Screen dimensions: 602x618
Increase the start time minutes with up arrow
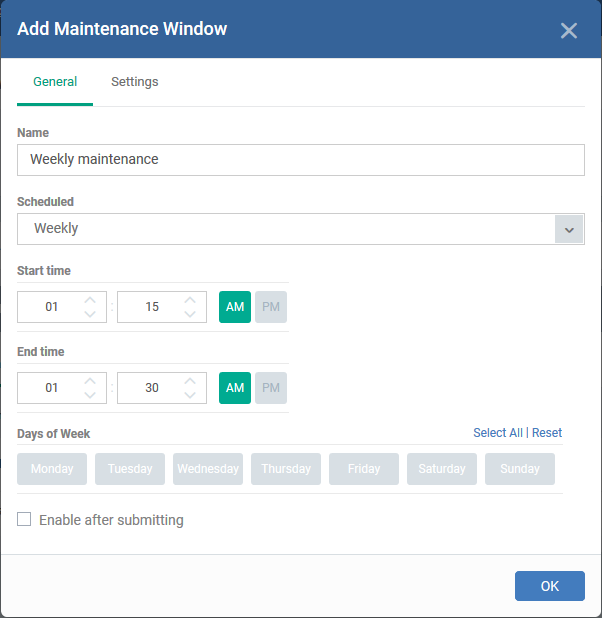click(190, 300)
